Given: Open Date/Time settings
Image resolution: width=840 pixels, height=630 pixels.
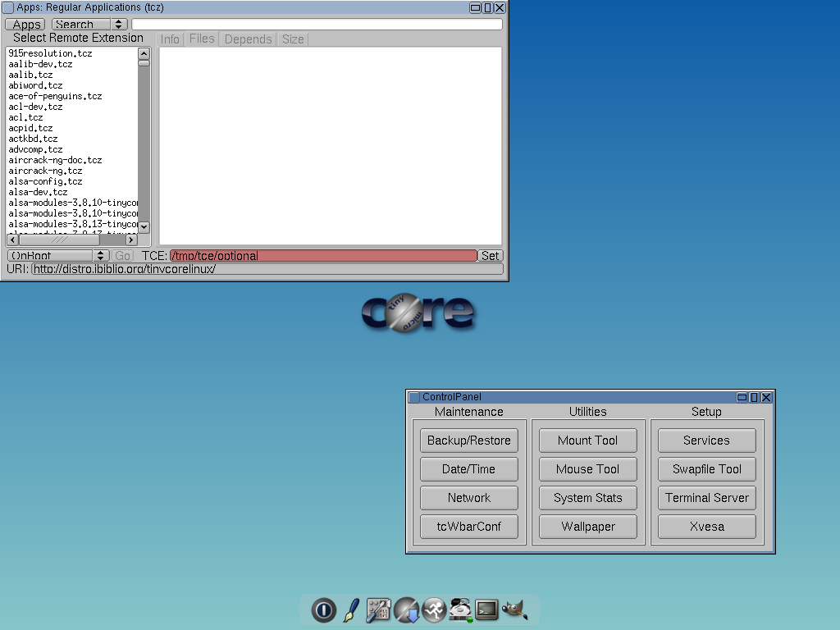Looking at the screenshot, I should [x=468, y=469].
